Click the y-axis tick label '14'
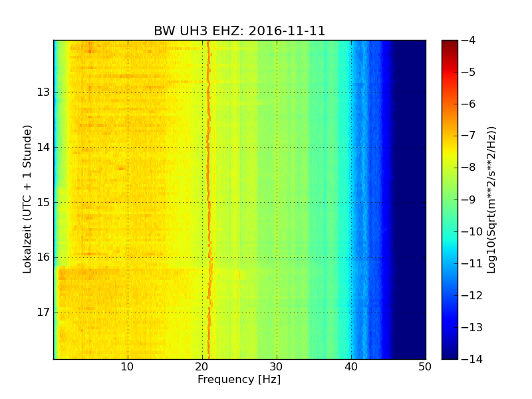The image size is (532, 399). (x=43, y=147)
